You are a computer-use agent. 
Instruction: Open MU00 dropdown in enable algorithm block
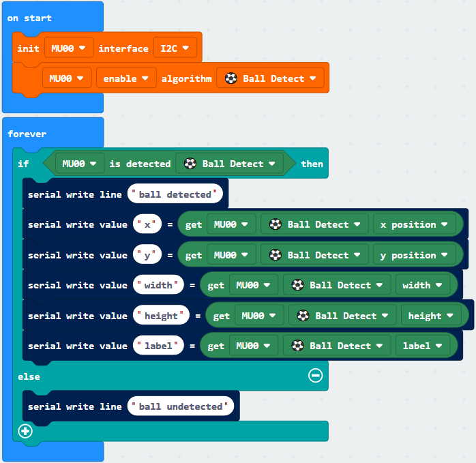pyautogui.click(x=67, y=78)
